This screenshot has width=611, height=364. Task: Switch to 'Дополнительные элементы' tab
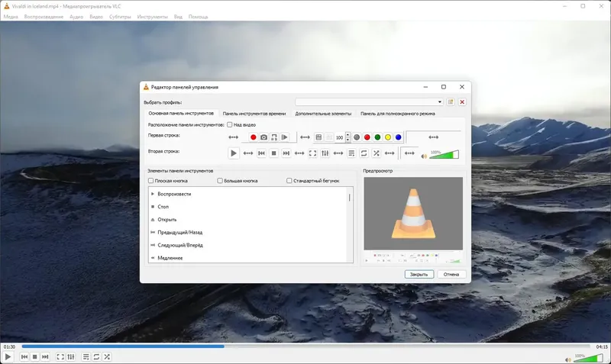click(x=323, y=114)
